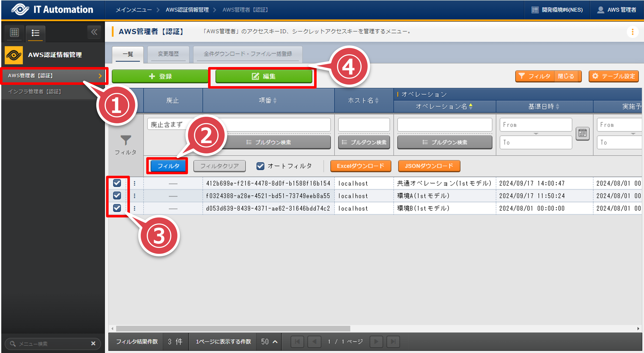Image resolution: width=644 pixels, height=353 pixels.
Task: Open ホスト名 プルダウン検索 dropdown
Action: pos(364,142)
